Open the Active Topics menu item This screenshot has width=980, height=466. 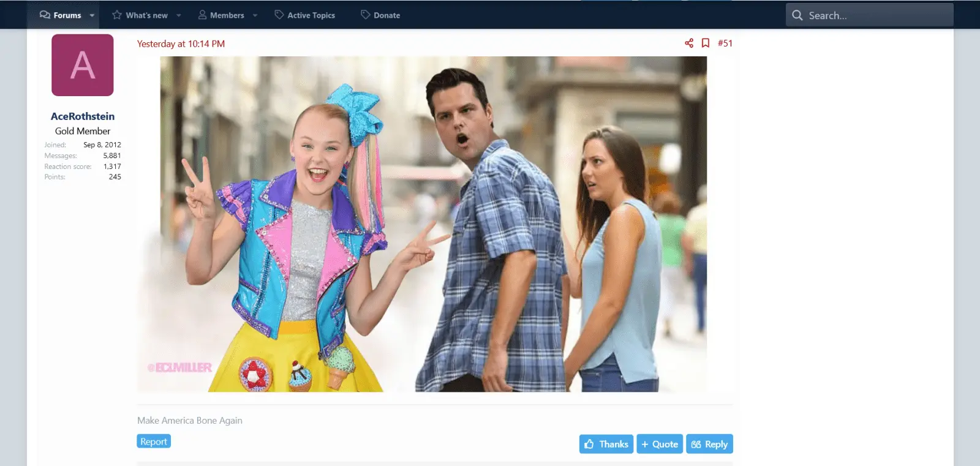(x=311, y=15)
